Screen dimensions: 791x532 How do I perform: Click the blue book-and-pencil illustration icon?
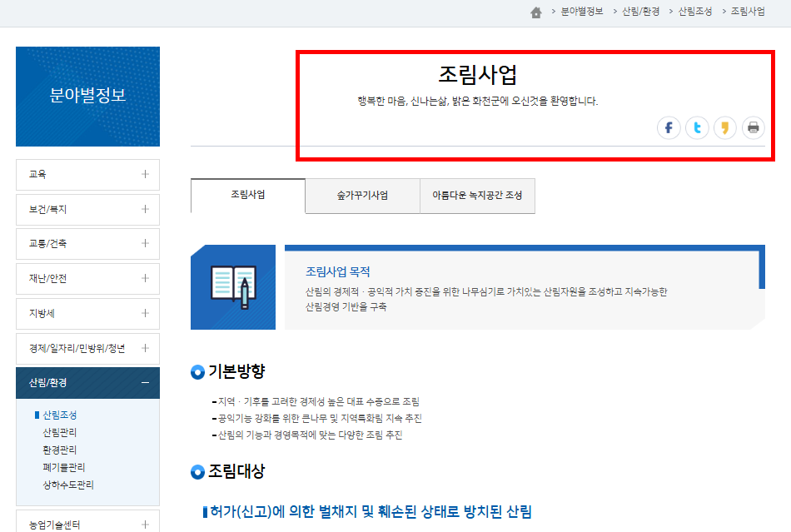point(233,286)
